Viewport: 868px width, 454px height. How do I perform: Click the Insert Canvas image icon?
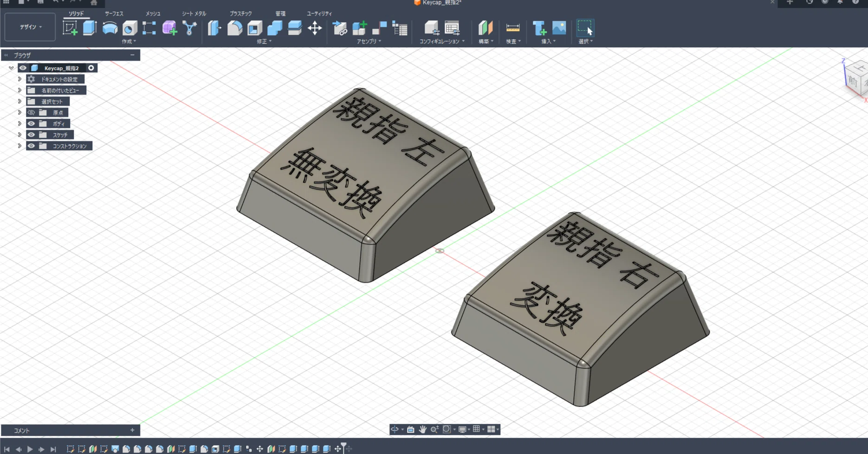[559, 28]
